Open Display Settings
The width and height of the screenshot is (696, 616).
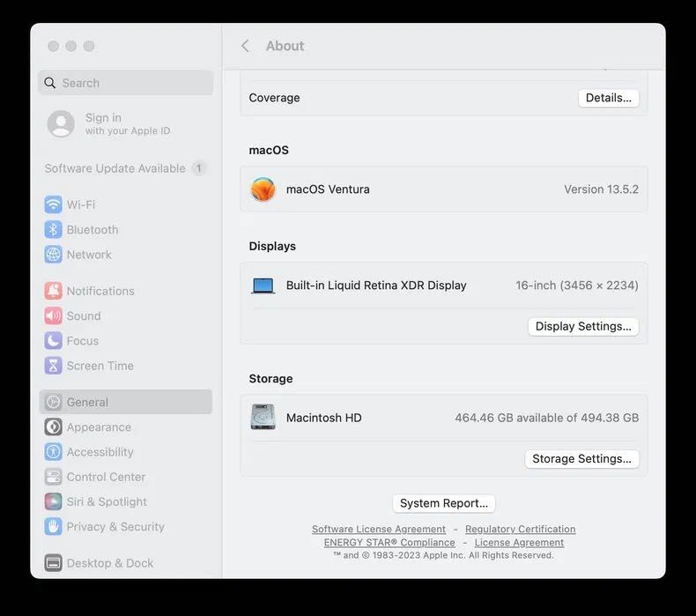pos(583,326)
